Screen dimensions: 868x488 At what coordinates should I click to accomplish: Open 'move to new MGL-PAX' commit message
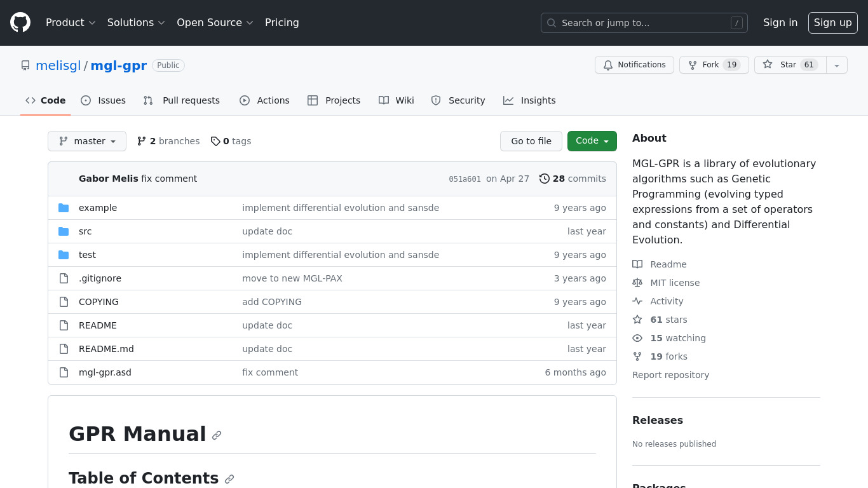[292, 278]
